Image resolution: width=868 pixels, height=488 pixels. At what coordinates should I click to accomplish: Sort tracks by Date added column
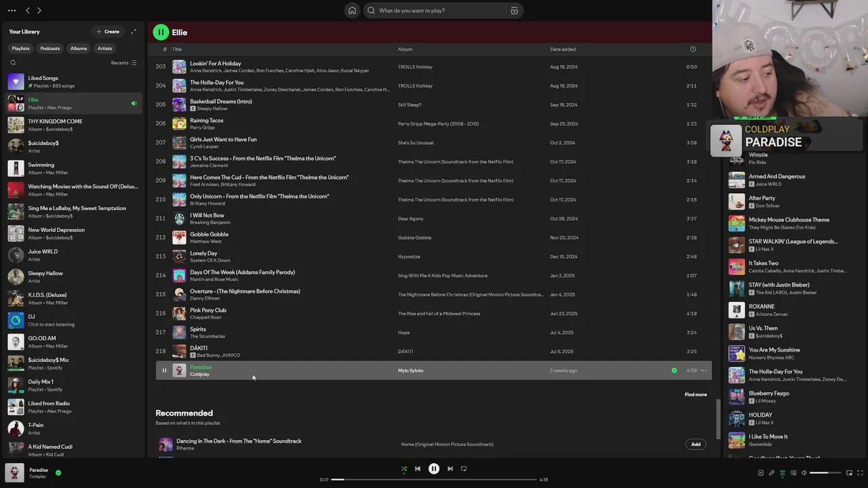coord(563,49)
